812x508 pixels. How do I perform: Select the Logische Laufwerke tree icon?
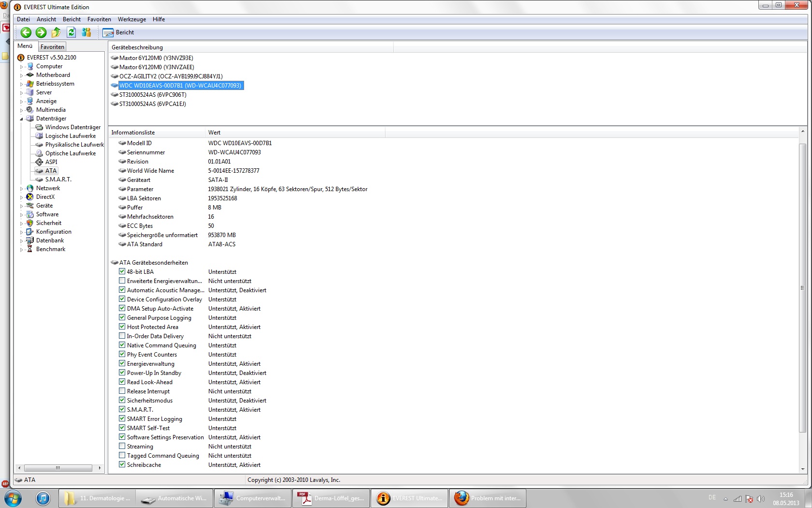point(39,136)
